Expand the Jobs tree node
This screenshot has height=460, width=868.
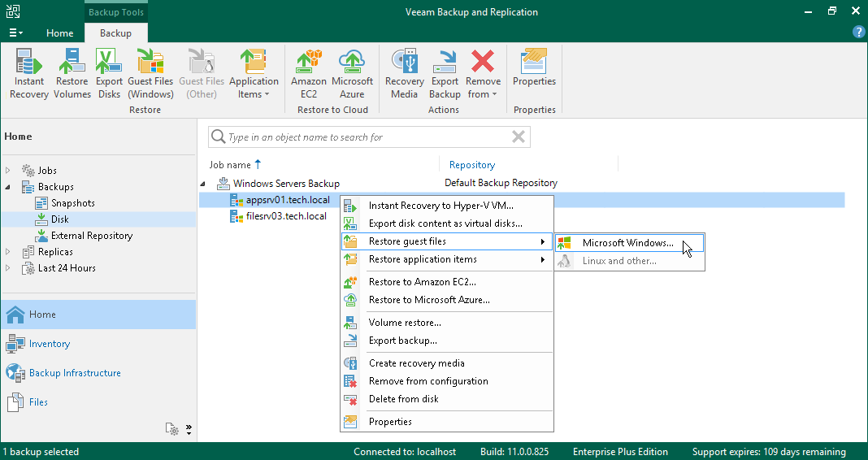pos(9,171)
